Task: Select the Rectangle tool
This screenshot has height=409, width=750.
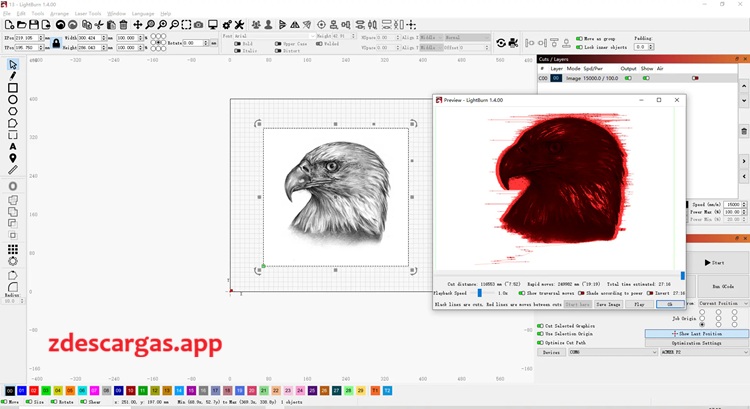Action: point(13,88)
